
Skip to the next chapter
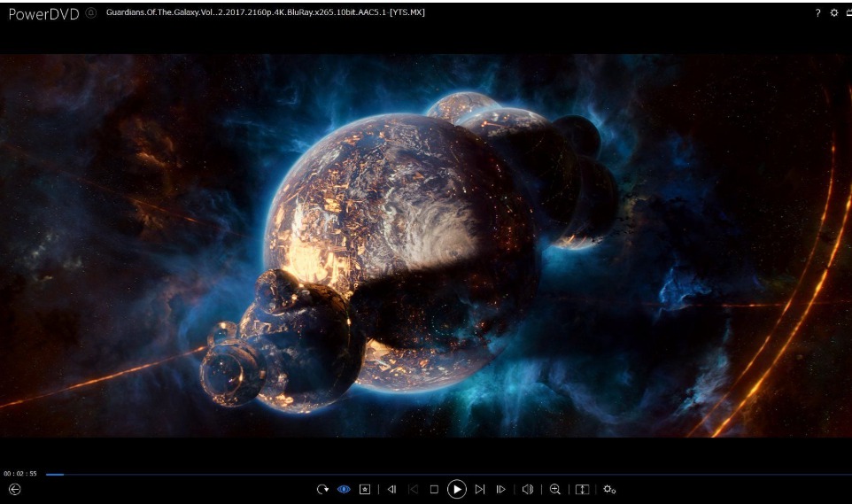click(480, 489)
